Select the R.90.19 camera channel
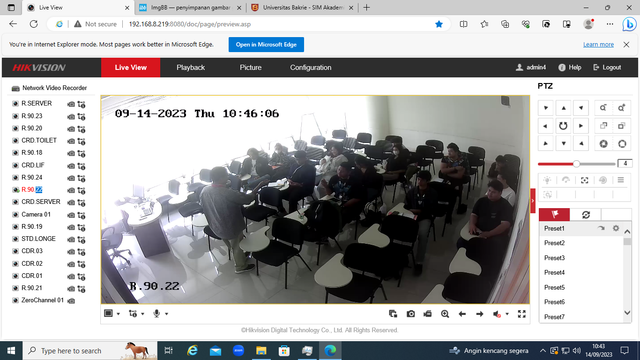This screenshot has width=640, height=360. (x=32, y=227)
